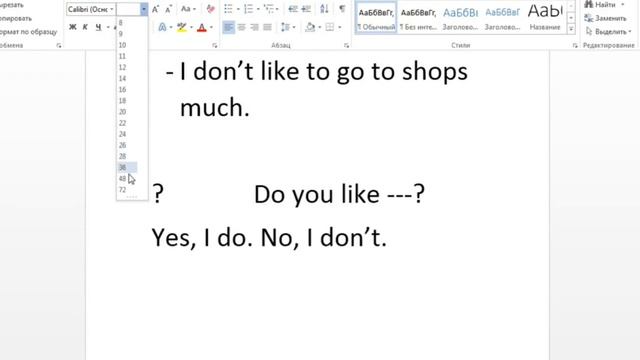The height and width of the screenshot is (360, 640).
Task: Click bulleted list icon
Action: click(x=229, y=9)
